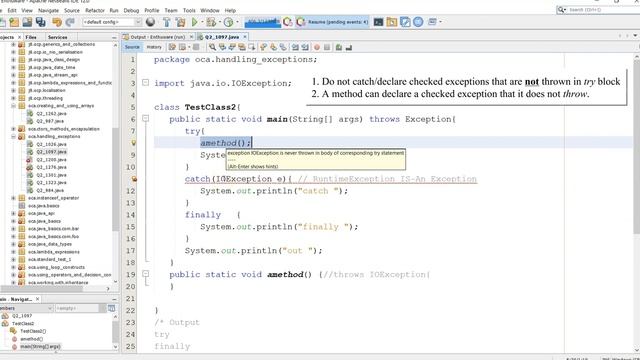Open the Debug menu

131,10
